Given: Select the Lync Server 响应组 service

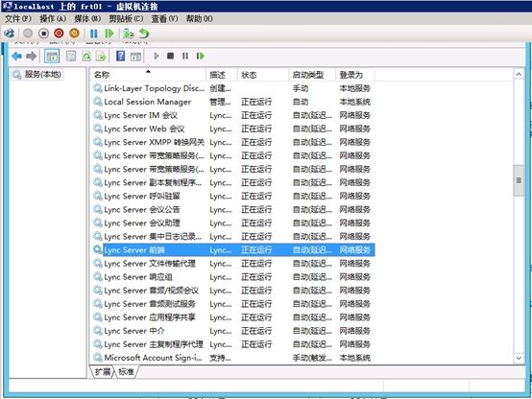Looking at the screenshot, I should [232, 277].
